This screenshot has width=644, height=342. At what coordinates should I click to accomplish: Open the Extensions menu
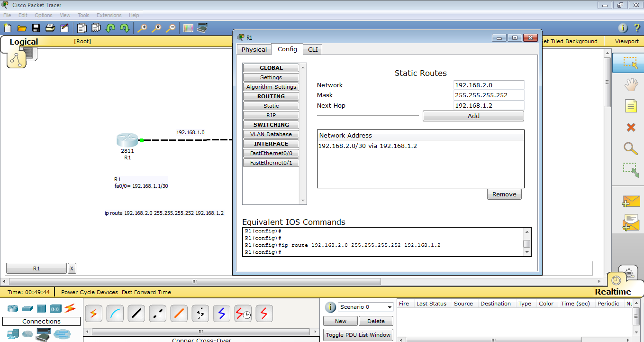[x=109, y=15]
